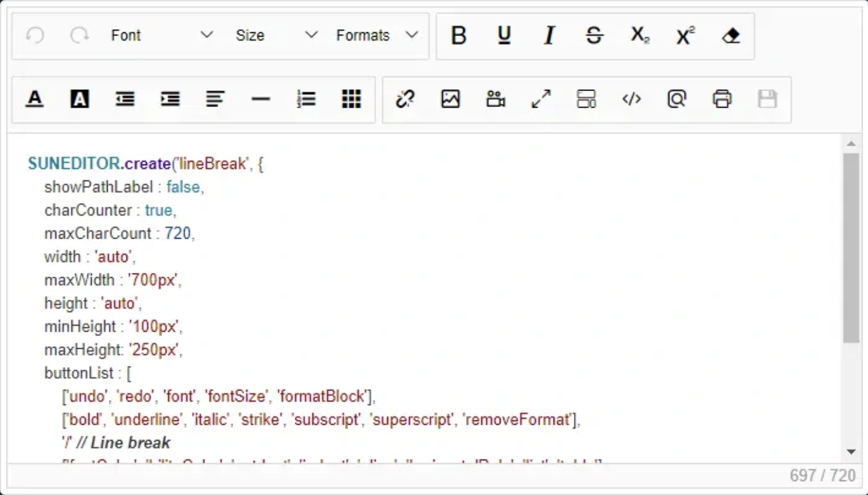This screenshot has height=495, width=868.
Task: Click the text 'minHeight'
Action: coord(80,327)
